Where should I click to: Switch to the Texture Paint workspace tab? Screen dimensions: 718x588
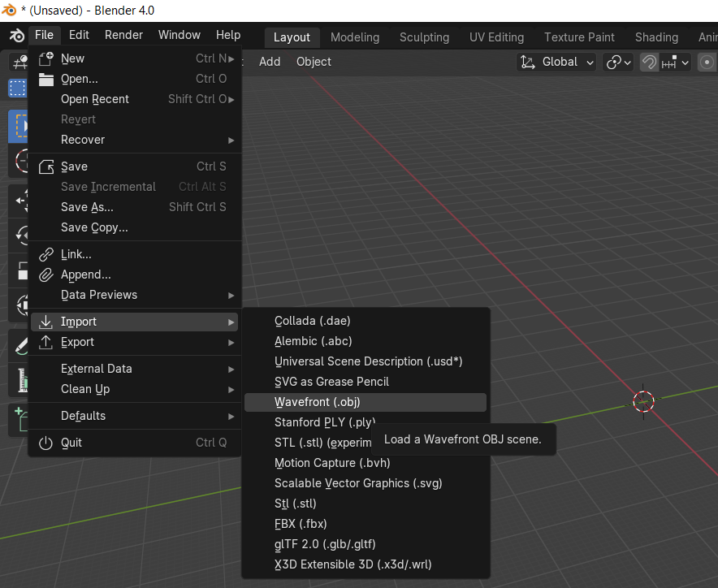579,37
